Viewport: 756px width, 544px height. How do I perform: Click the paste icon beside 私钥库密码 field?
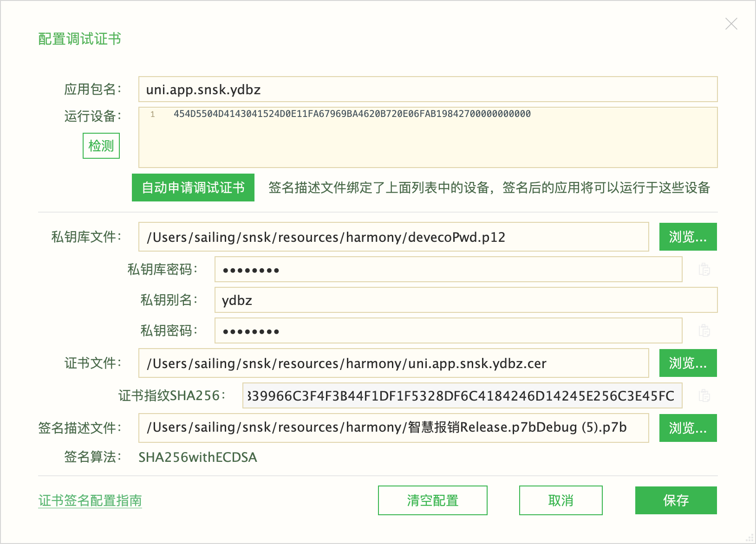[704, 270]
